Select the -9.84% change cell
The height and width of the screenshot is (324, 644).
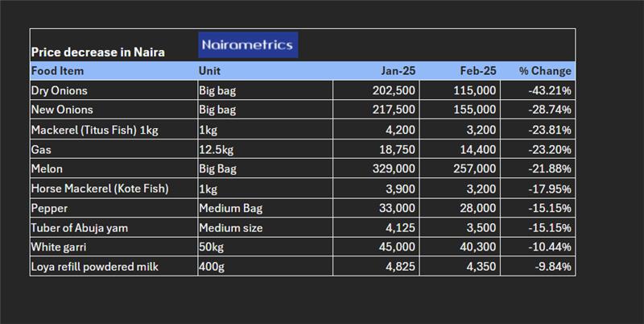coord(552,267)
